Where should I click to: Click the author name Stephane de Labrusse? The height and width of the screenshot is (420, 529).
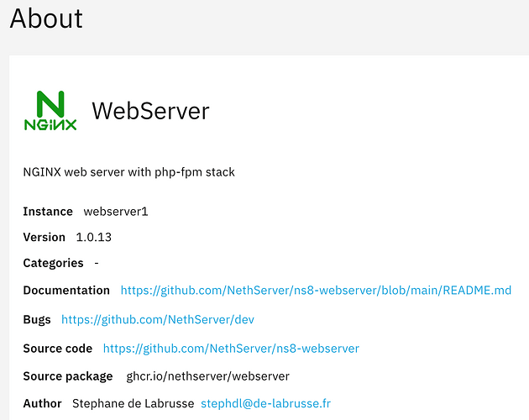tap(133, 403)
